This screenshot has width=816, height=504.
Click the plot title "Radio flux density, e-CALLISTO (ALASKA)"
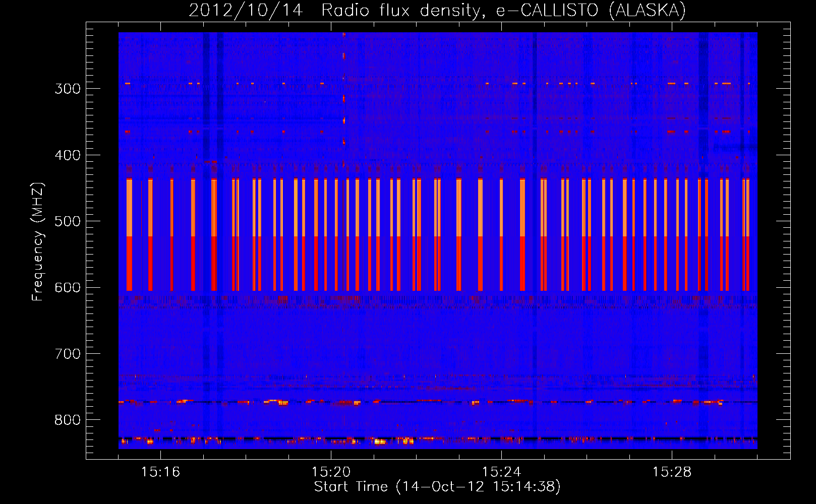(x=503, y=10)
